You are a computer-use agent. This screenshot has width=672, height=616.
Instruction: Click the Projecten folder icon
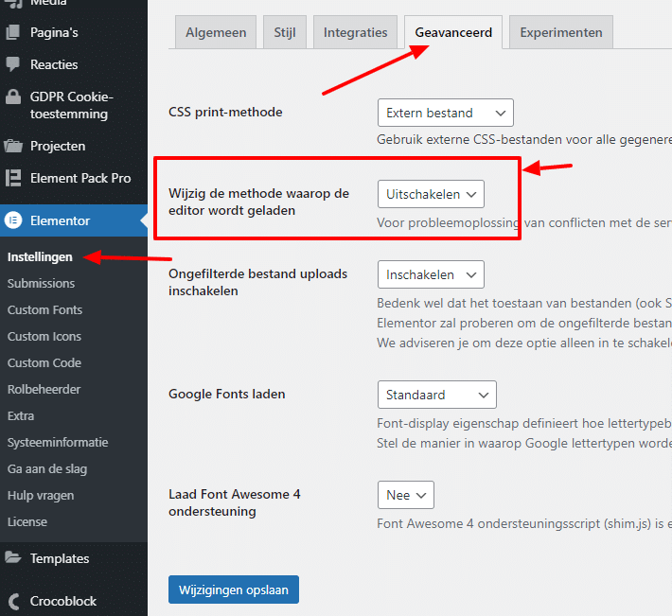coord(13,146)
